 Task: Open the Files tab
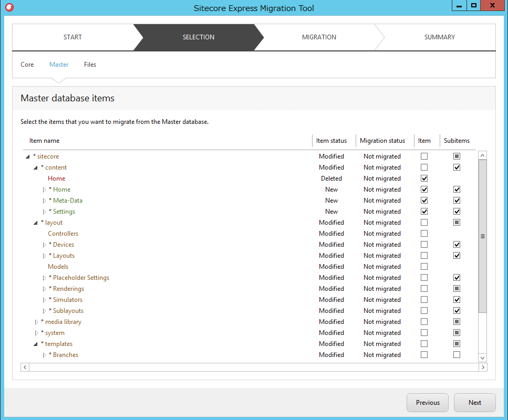point(90,65)
